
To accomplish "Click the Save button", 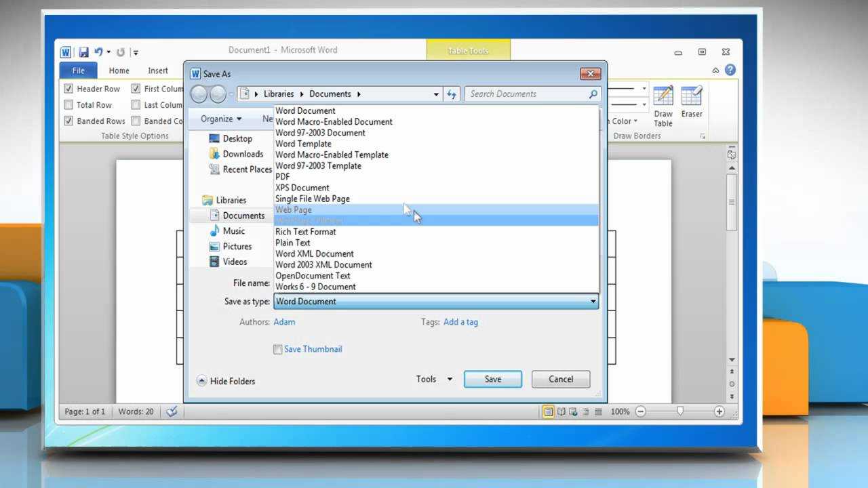I will 492,379.
